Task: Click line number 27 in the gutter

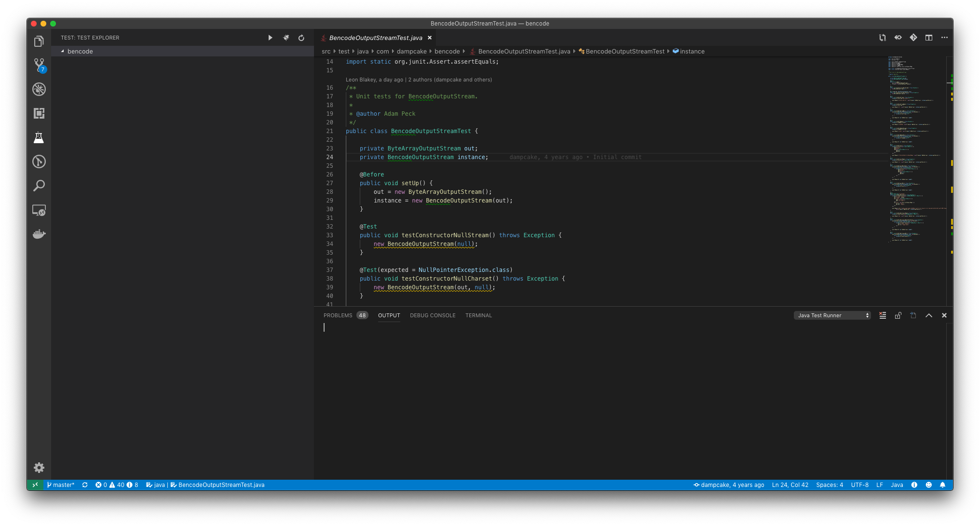Action: [330, 183]
